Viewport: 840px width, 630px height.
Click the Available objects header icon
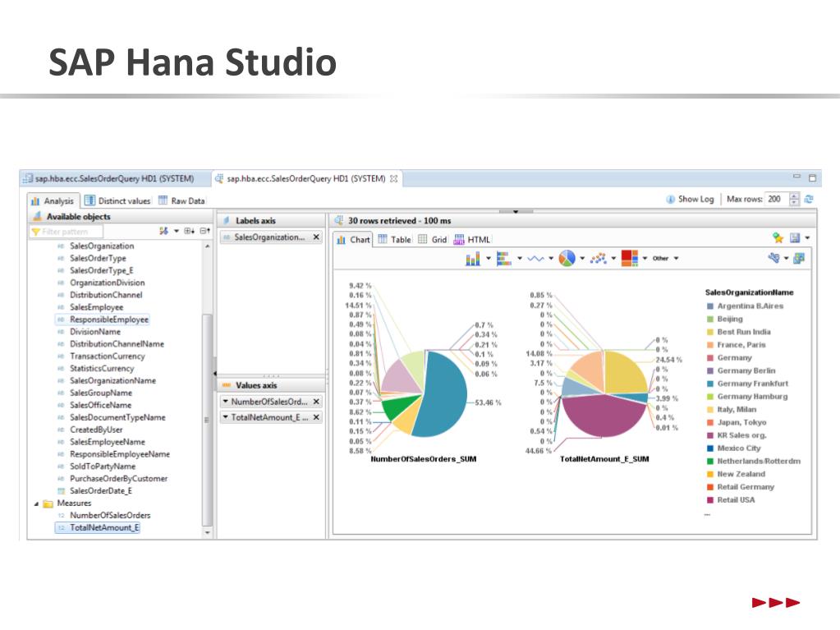(x=38, y=216)
